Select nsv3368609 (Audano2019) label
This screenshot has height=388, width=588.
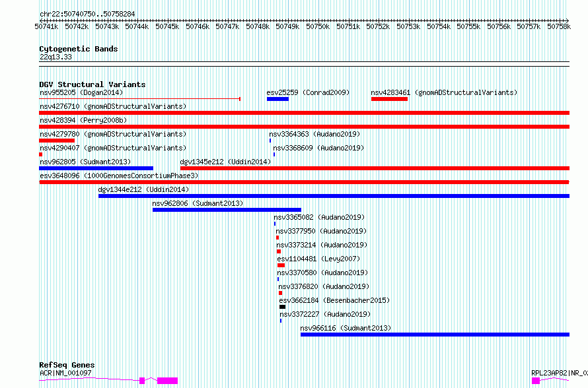[x=318, y=148]
